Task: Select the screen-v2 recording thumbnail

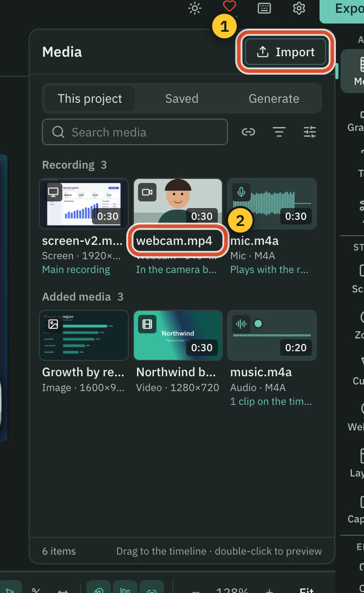Action: 84,203
